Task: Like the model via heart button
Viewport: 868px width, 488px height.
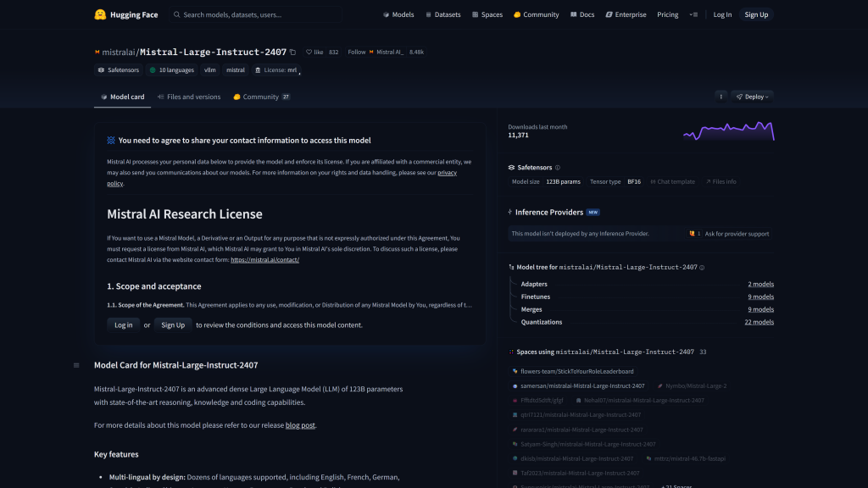Action: [x=314, y=52]
